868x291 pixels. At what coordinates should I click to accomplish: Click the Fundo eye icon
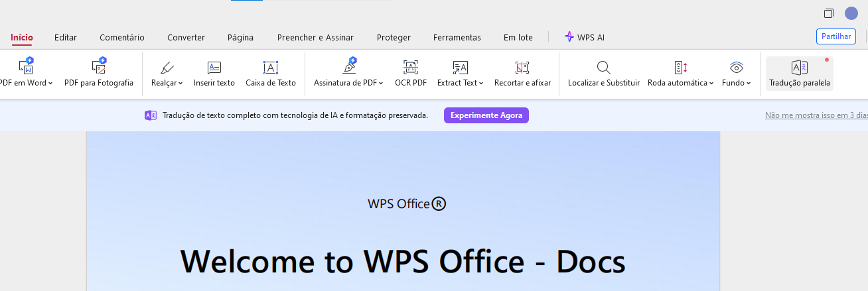(x=736, y=67)
